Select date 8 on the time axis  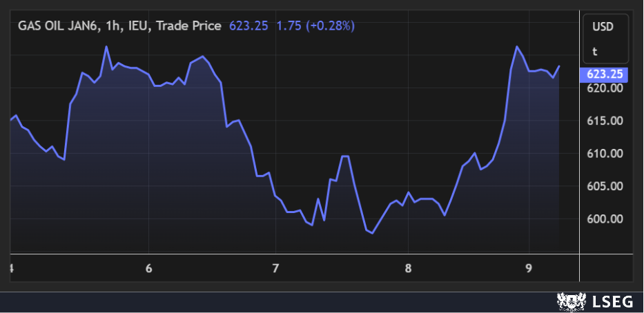[x=408, y=268]
